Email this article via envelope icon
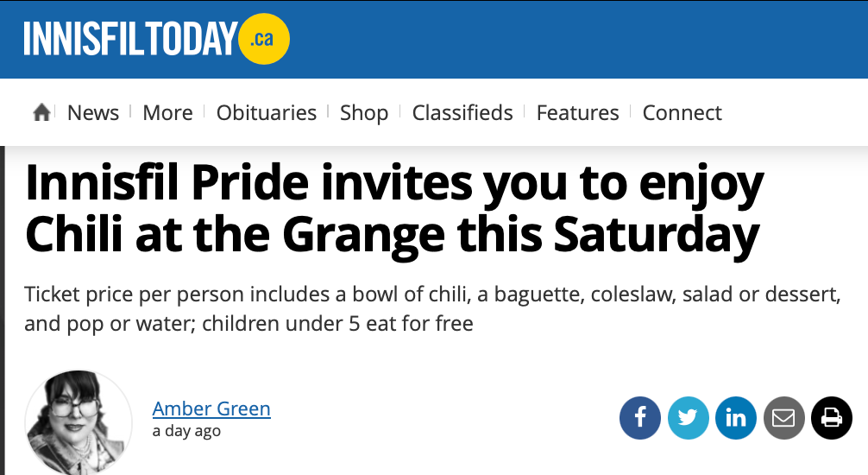 (x=783, y=419)
